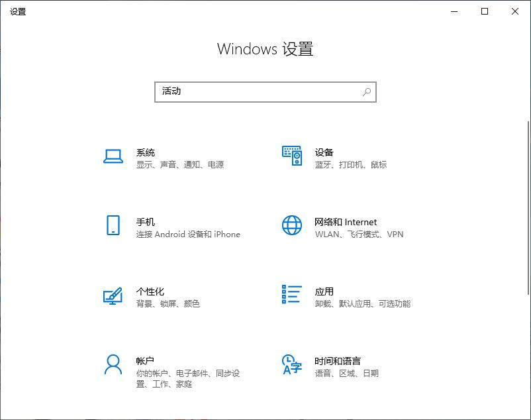Open 时间和语言 category title
The width and height of the screenshot is (531, 420).
coord(338,361)
